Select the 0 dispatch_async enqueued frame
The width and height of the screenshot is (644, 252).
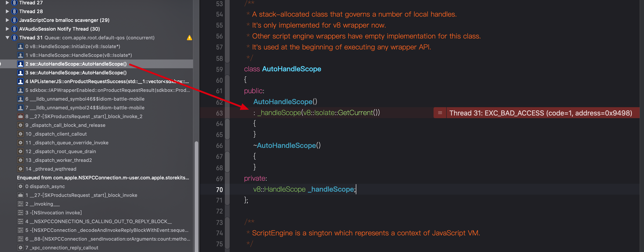click(47, 186)
